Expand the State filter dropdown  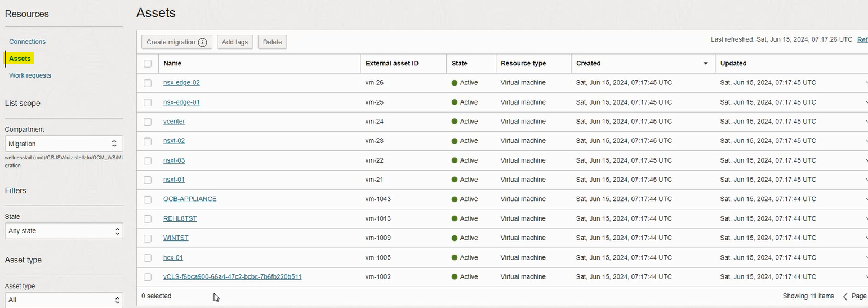coord(64,231)
